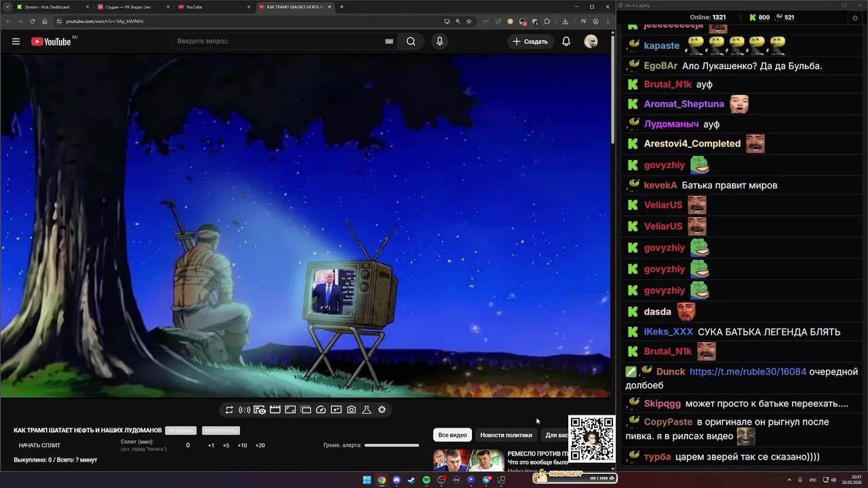Image resolution: width=868 pixels, height=488 pixels.
Task: Click the MEME PARTY 150 / 1500 widget
Action: [574, 478]
